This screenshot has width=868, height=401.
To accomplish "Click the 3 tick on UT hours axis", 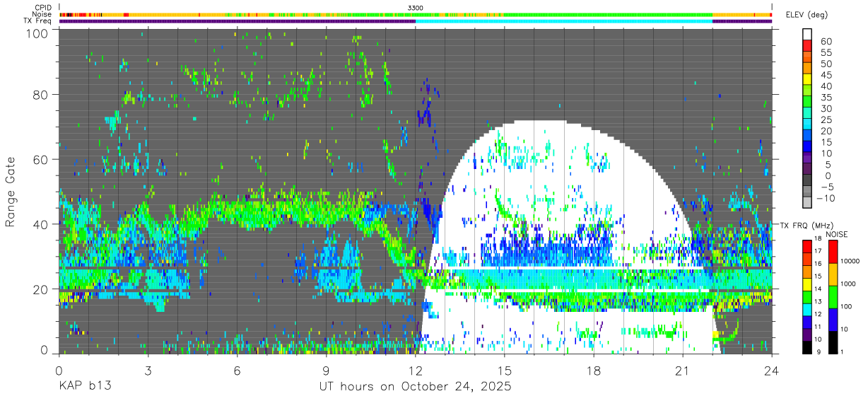I will (x=148, y=370).
